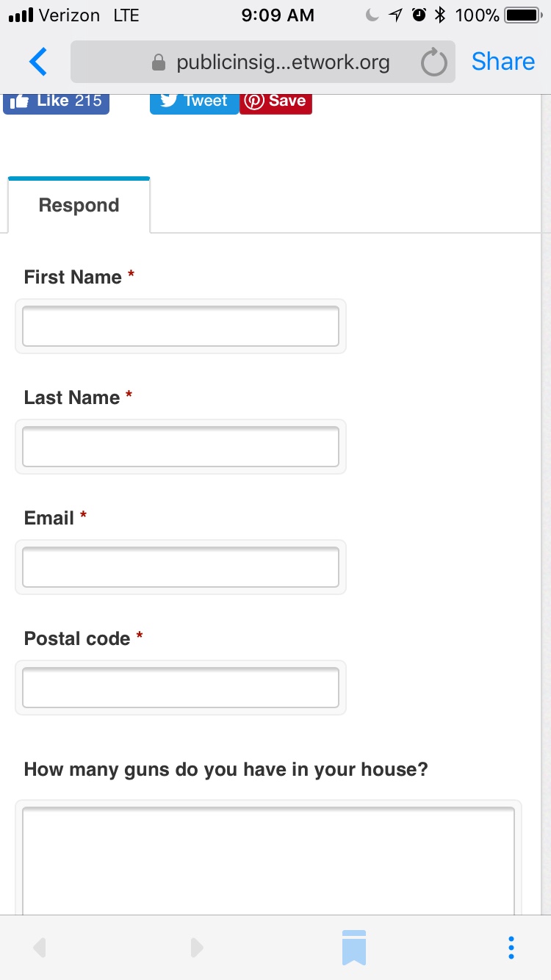Image resolution: width=551 pixels, height=980 pixels.
Task: Tap the 9:09 AM clock in the status bar
Action: (x=278, y=15)
